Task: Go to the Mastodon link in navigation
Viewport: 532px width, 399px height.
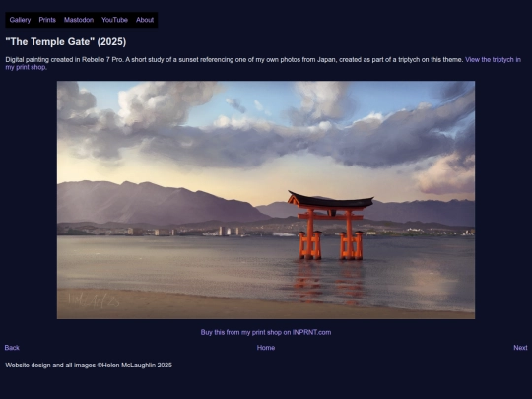Action: coord(79,20)
